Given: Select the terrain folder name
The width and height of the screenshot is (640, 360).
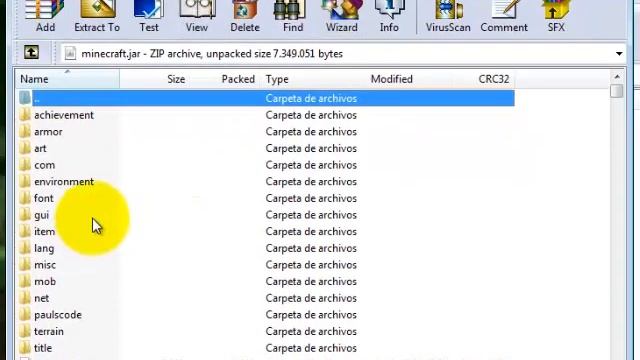Looking at the screenshot, I should 49,331.
